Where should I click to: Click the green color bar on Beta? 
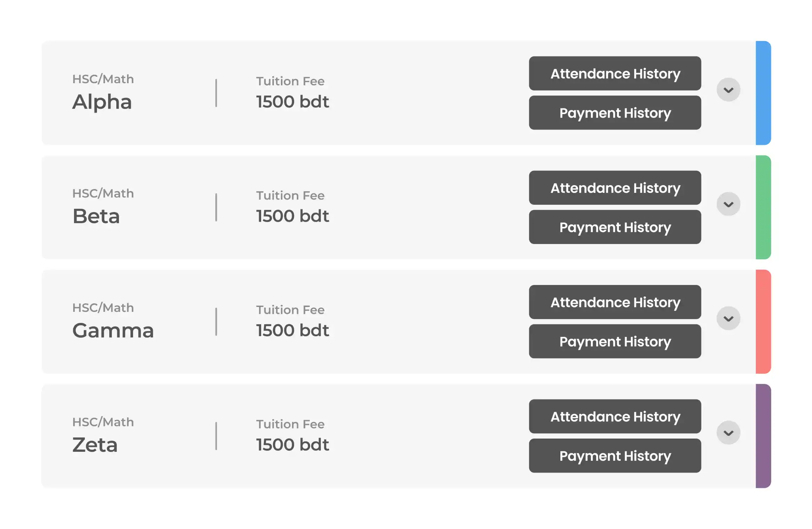coord(763,207)
